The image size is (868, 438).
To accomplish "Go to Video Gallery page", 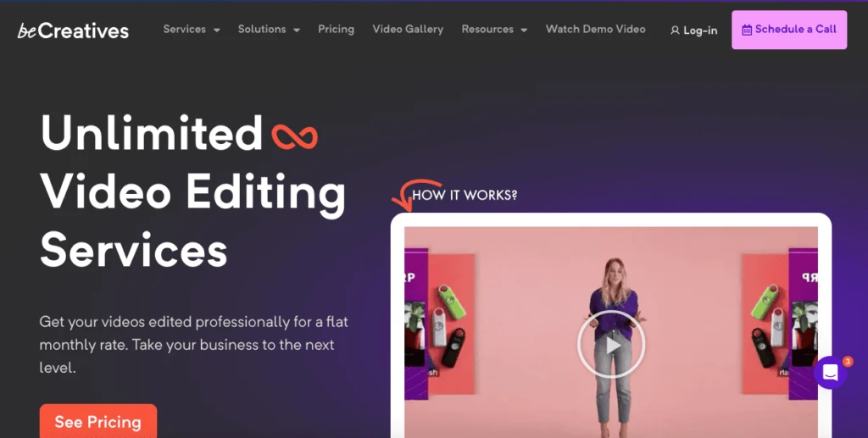I will [408, 30].
